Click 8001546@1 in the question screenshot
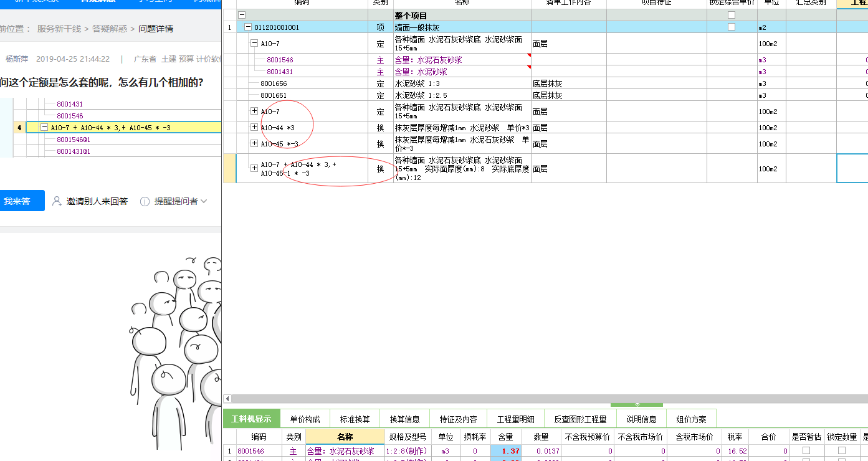Screen dimensions: 868x461 coord(74,140)
